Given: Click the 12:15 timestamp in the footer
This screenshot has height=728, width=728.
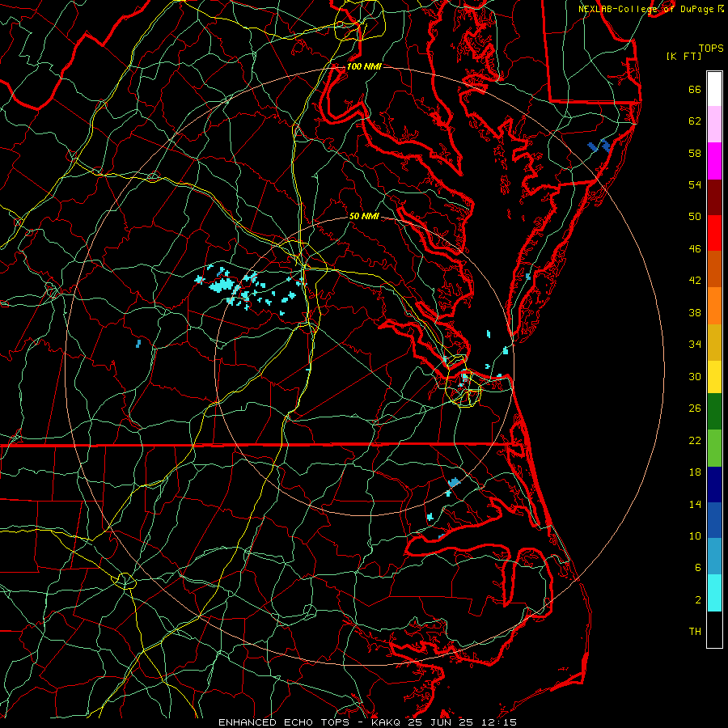Looking at the screenshot, I should pos(499,722).
